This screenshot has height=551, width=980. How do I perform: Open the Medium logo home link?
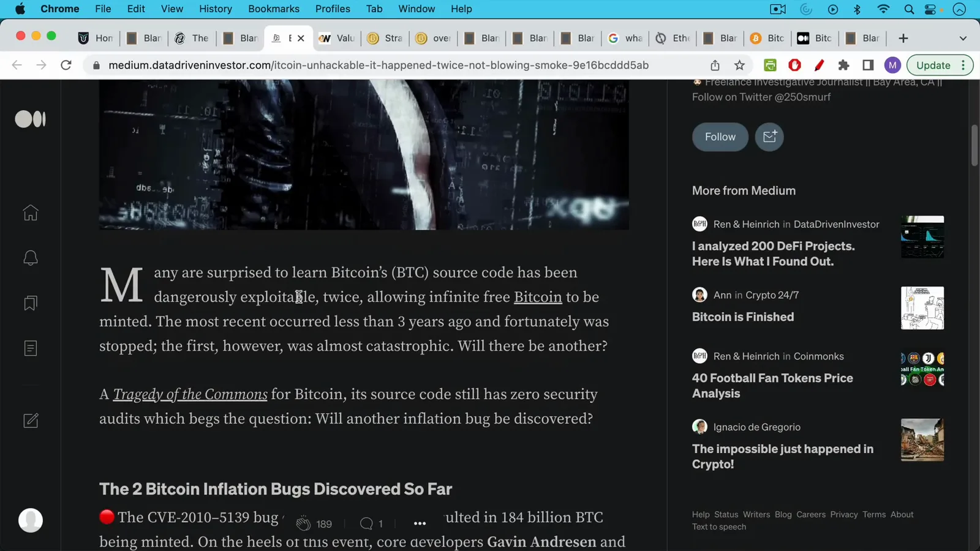pyautogui.click(x=31, y=119)
